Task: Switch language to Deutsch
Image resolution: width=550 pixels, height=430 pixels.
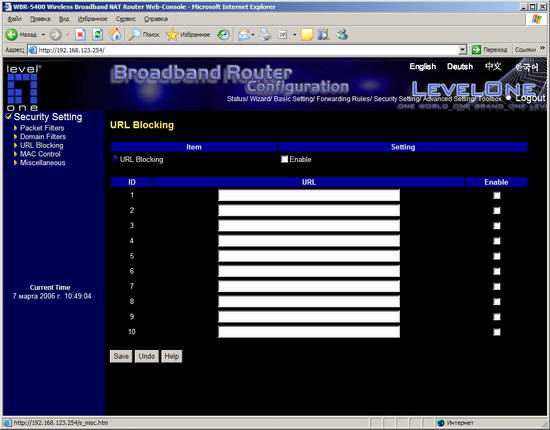Action: click(x=460, y=67)
